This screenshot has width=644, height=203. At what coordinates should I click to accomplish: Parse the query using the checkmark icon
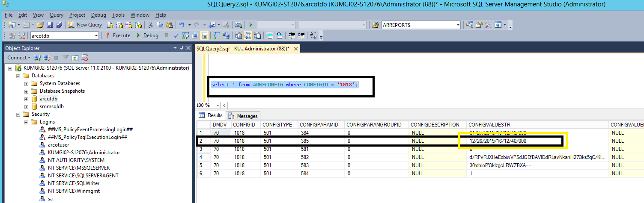coord(176,35)
